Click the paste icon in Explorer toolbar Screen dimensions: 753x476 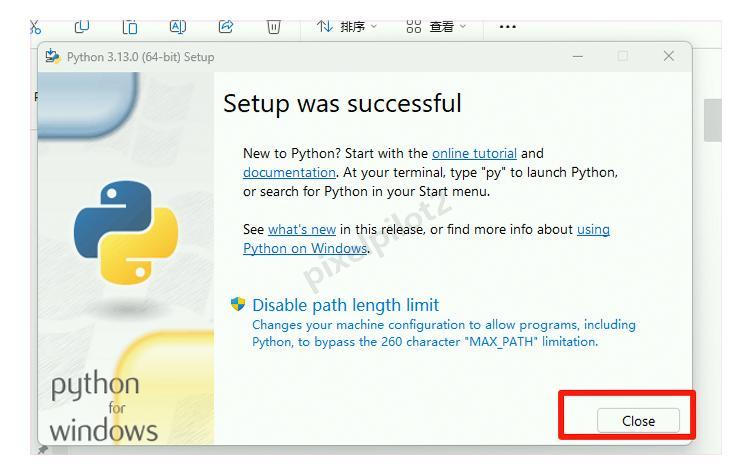point(130,27)
